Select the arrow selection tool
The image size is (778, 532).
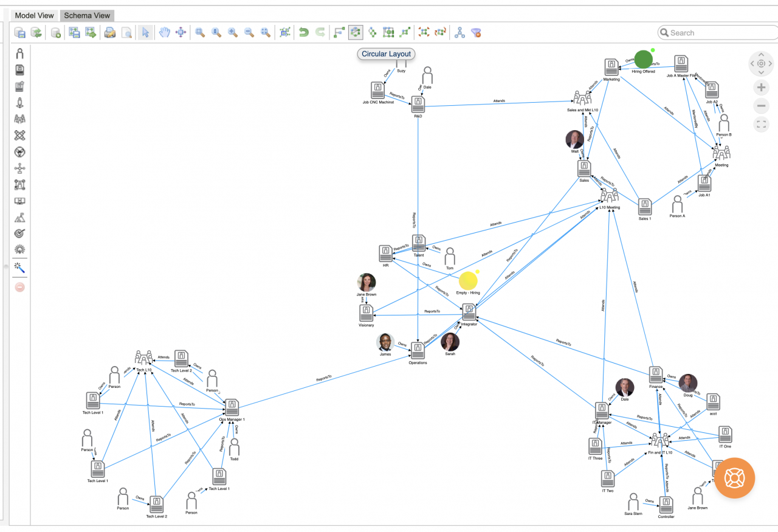(145, 32)
